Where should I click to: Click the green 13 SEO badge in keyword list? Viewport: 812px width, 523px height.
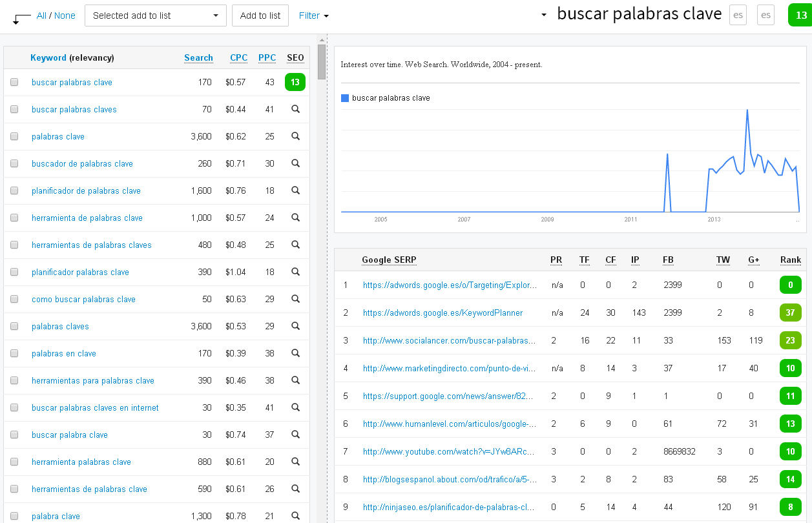295,82
